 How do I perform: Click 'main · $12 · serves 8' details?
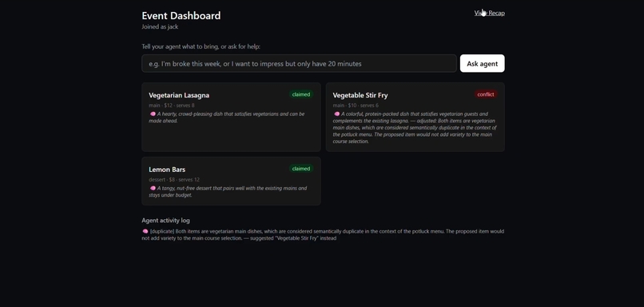172,106
